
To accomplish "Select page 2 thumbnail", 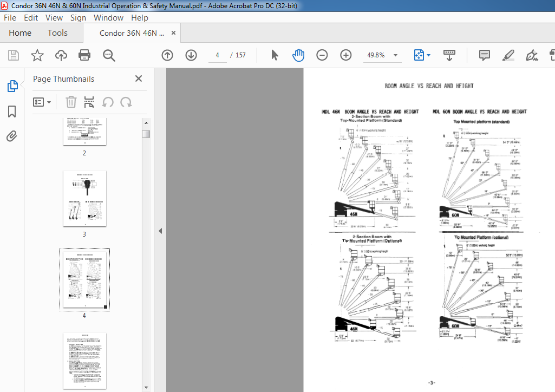I will tap(84, 132).
